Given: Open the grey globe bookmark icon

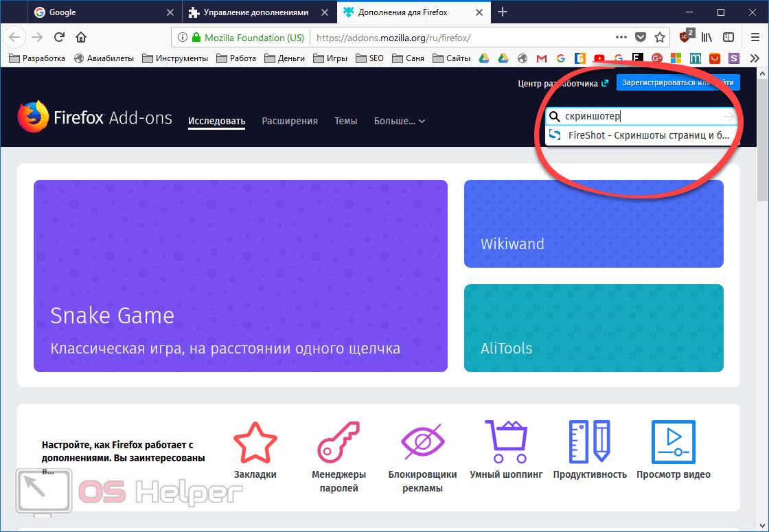Looking at the screenshot, I should click(x=523, y=58).
